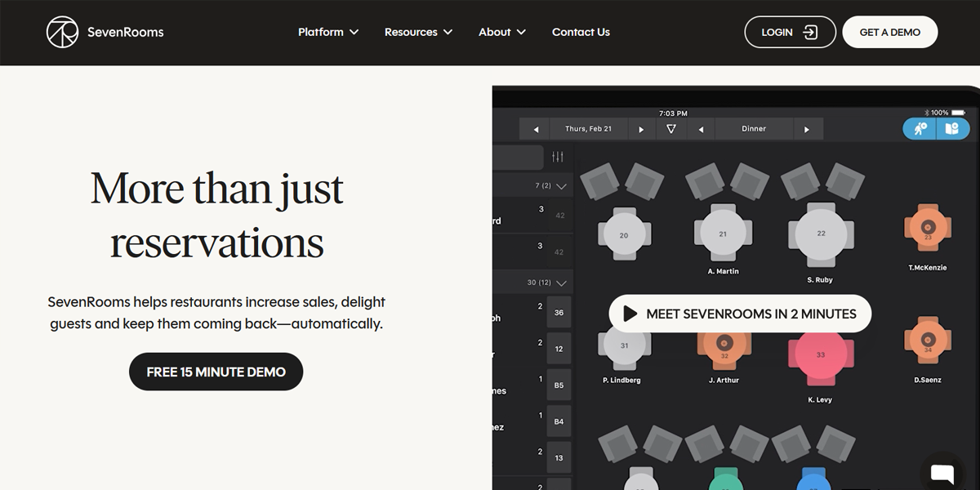980x490 pixels.
Task: Click the SevenRooms logo
Action: coord(105,32)
